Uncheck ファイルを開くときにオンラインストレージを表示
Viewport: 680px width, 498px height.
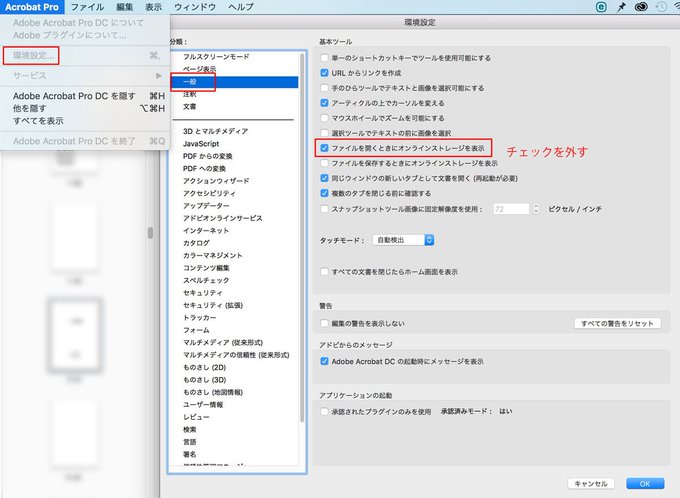click(324, 148)
